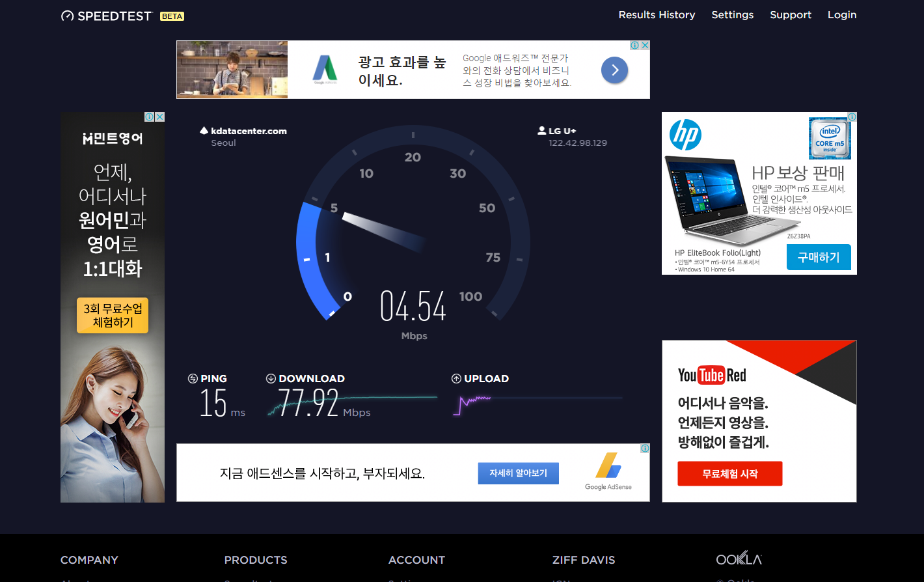The height and width of the screenshot is (582, 924).
Task: Click the 77.92 Mbps download result
Action: point(323,403)
